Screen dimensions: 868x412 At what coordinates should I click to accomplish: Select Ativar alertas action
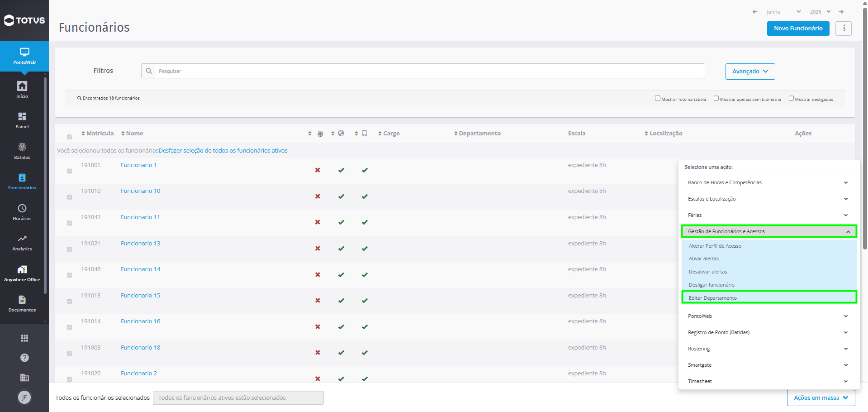tap(768, 259)
